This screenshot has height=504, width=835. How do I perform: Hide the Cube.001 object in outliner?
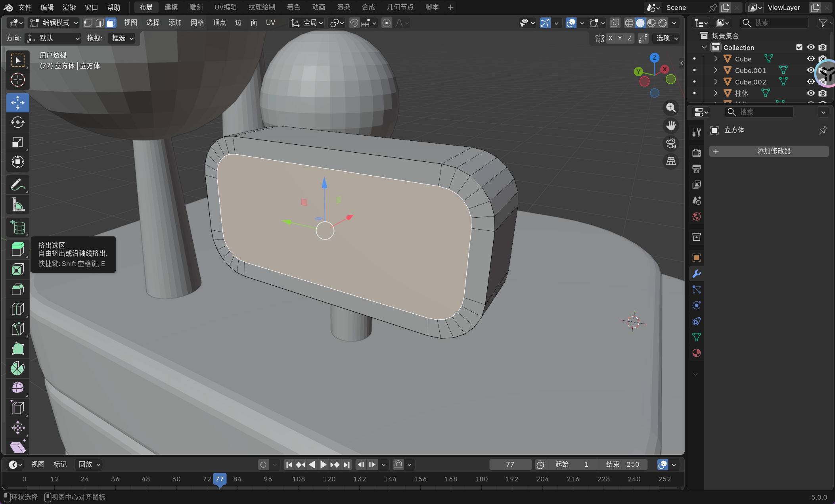pos(811,70)
